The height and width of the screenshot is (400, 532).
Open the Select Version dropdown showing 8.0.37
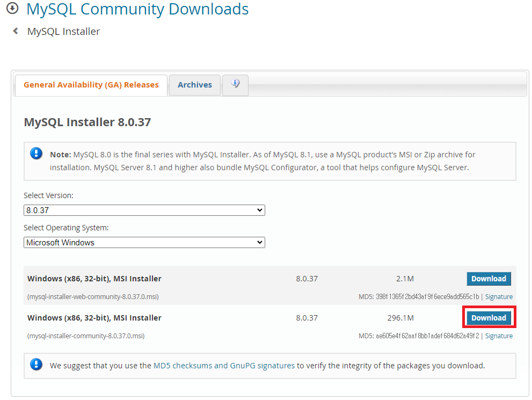pyautogui.click(x=144, y=210)
